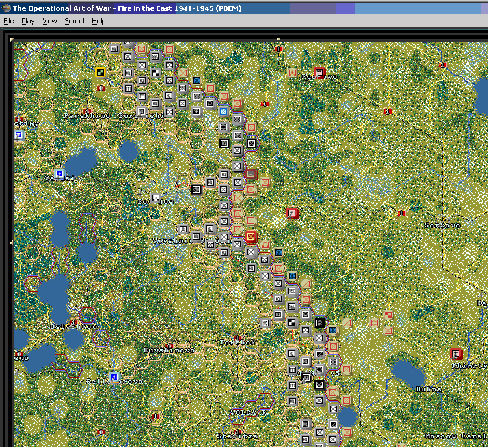Screen dimensions: 488x448
Task: Select the bright red unit counter at Pestovo
Action: click(319, 72)
